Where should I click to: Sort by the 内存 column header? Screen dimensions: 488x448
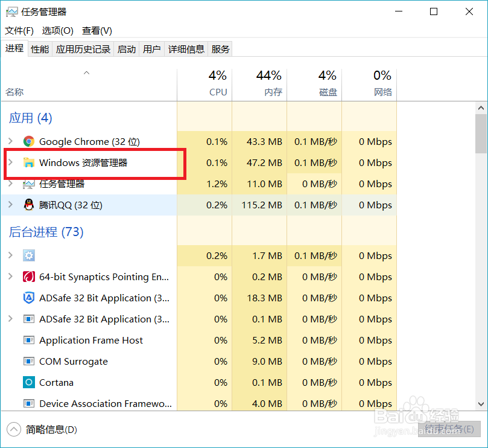pyautogui.click(x=259, y=85)
